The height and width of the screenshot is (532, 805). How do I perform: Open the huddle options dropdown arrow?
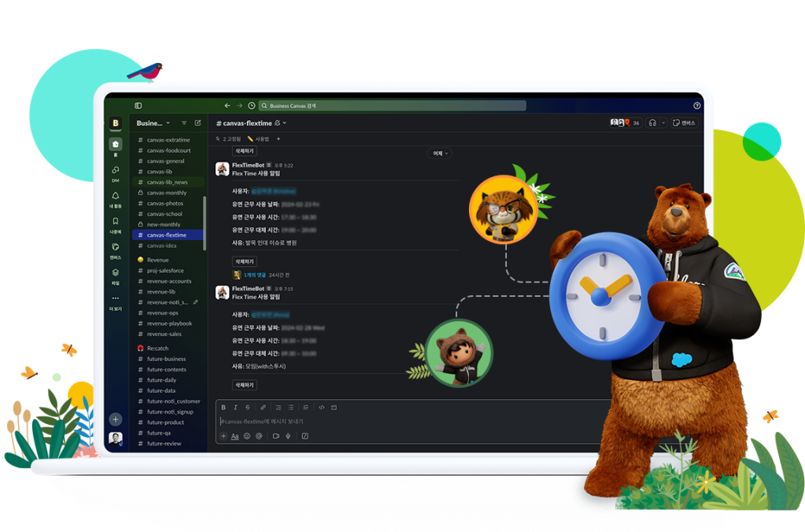tap(663, 123)
